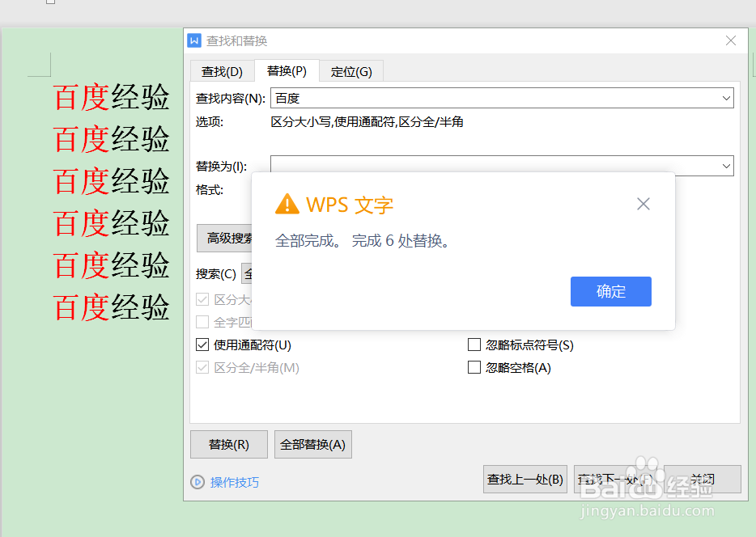756x537 pixels.
Task: Click the first 百度经验 line in the document
Action: [x=112, y=97]
